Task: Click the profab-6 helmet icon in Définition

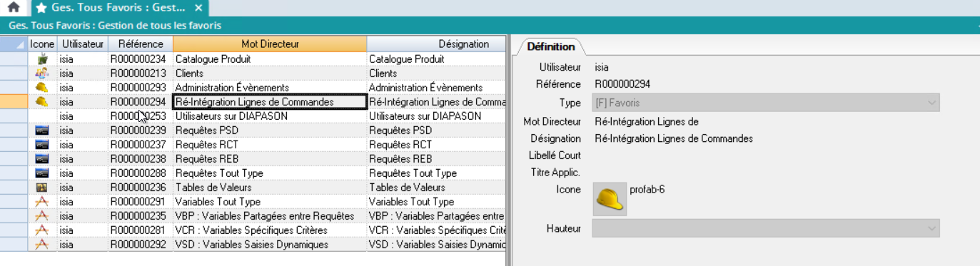Action: click(610, 199)
